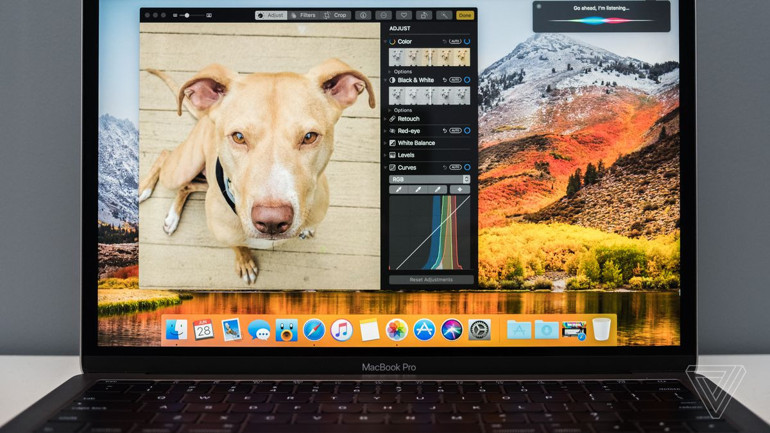Click Auto button for Red-eye
770x433 pixels.
pos(455,131)
